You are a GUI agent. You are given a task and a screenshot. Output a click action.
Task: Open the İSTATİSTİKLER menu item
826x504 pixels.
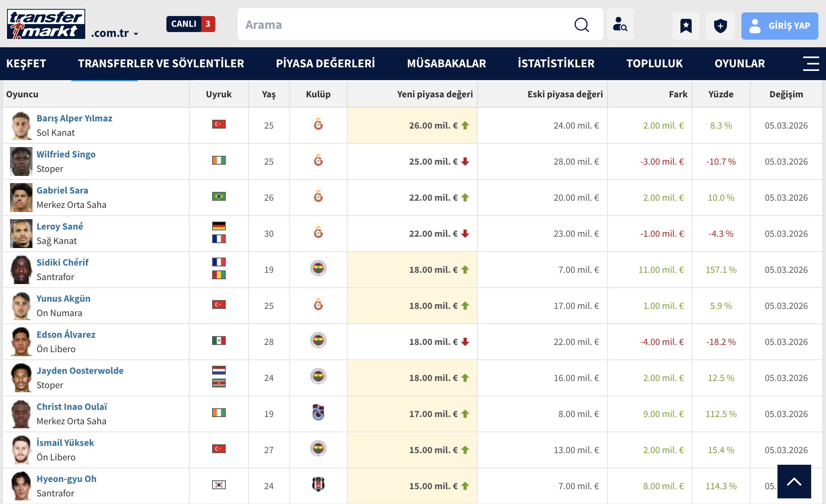(x=556, y=63)
